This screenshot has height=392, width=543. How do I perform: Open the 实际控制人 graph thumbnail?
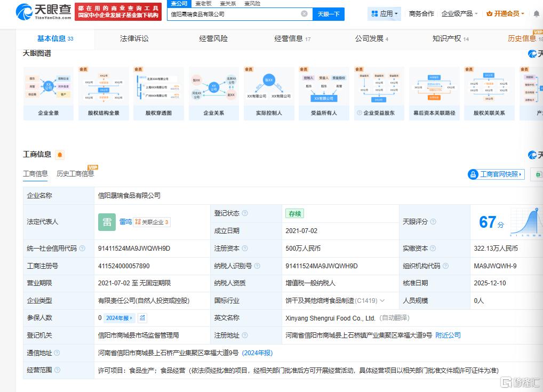pos(269,93)
